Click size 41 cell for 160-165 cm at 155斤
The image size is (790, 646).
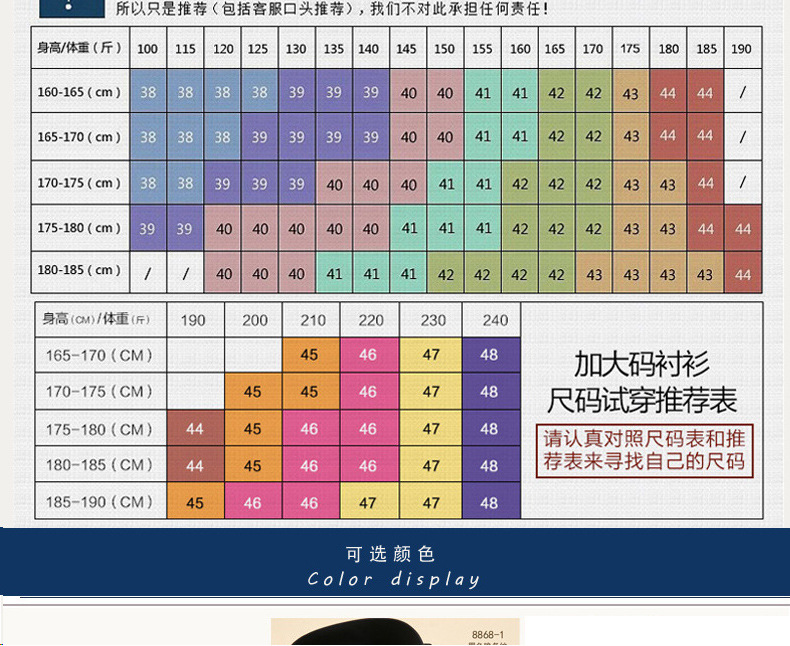pos(483,93)
